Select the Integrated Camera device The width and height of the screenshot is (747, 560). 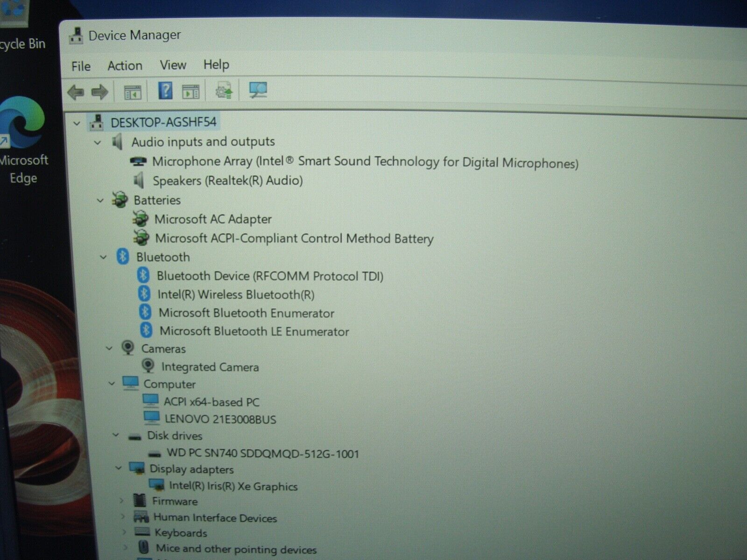(x=210, y=367)
